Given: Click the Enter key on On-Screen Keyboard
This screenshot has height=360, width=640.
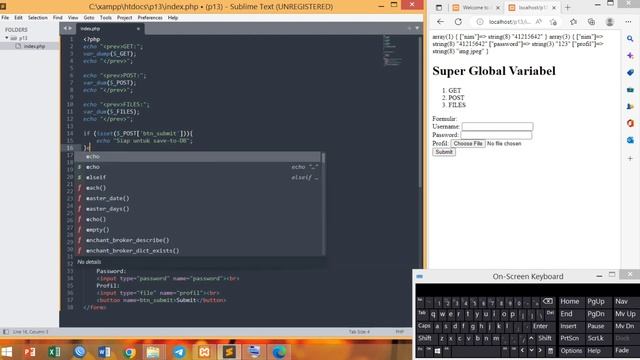Looking at the screenshot, I should (x=540, y=326).
